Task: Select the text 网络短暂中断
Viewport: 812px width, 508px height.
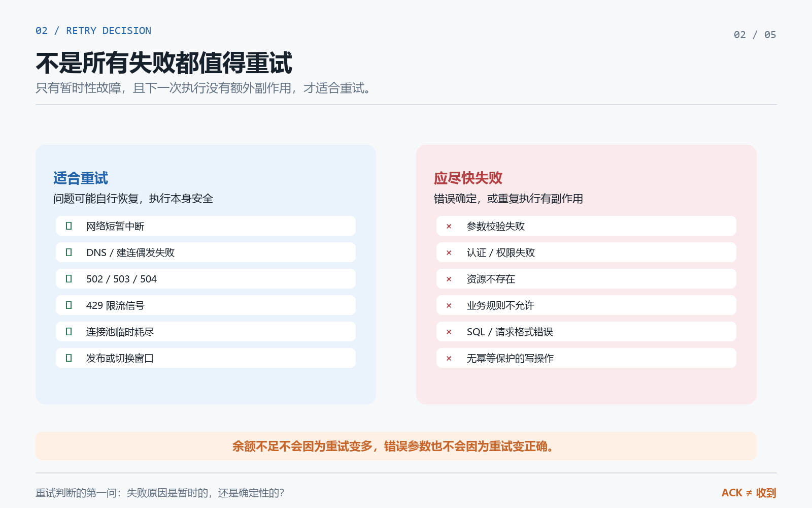Action: 115,226
